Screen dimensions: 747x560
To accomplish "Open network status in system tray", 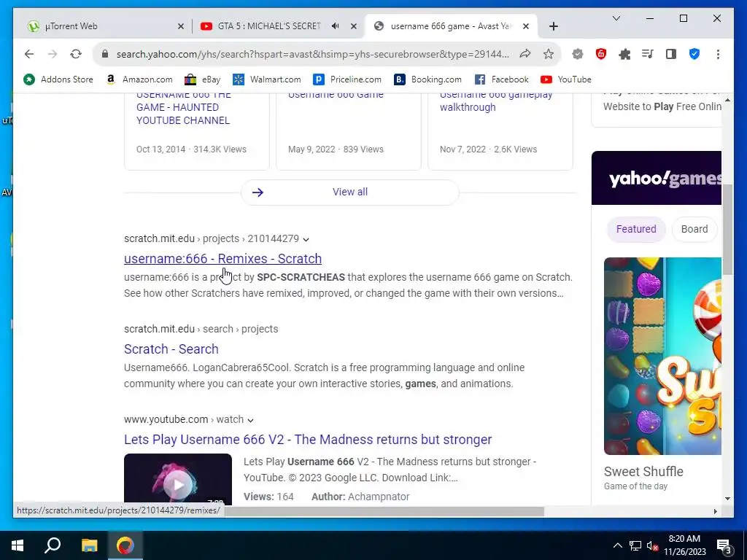I will [635, 545].
